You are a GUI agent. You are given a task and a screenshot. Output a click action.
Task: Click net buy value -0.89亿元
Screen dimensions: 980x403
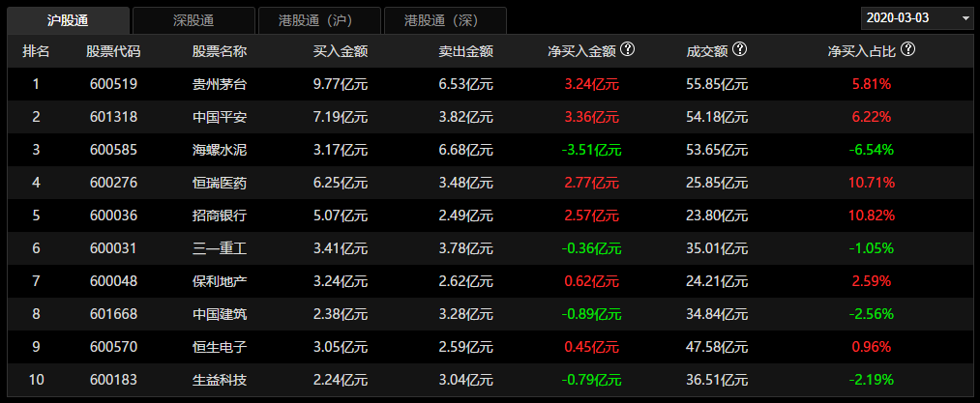coord(591,314)
